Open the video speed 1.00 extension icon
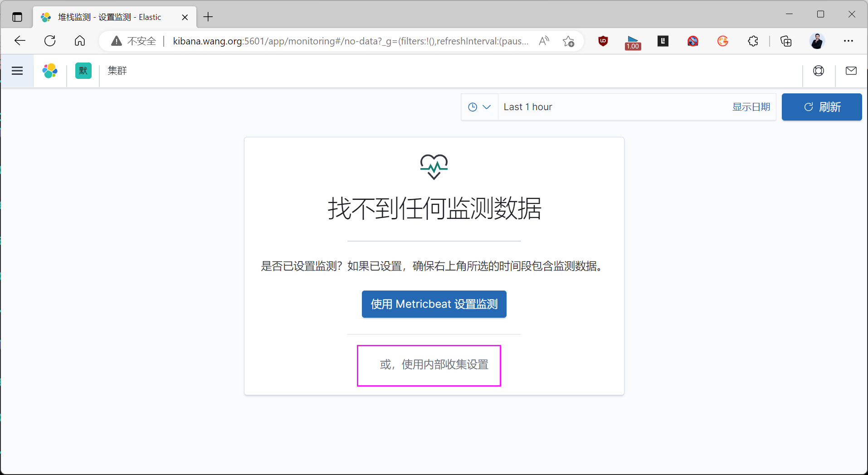This screenshot has width=868, height=475. coord(633,42)
